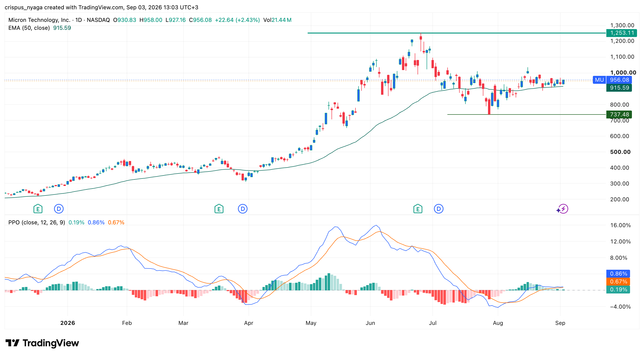Click the TradingView logo

(42, 343)
